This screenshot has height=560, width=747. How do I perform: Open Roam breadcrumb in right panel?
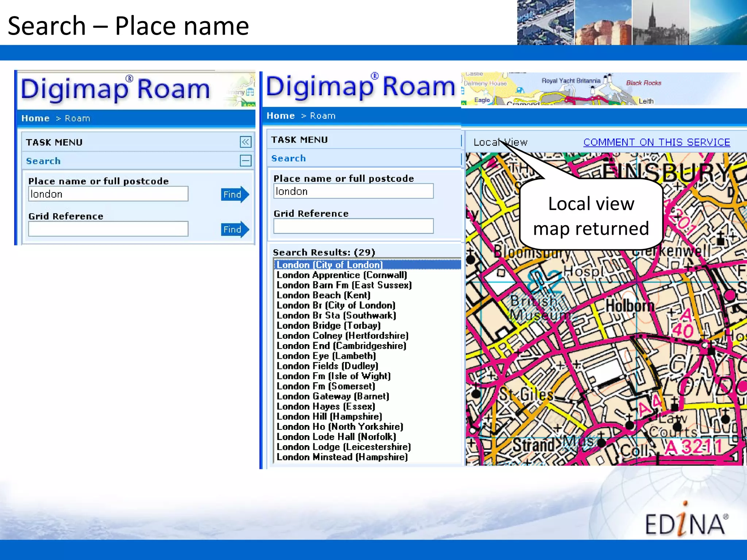[322, 116]
